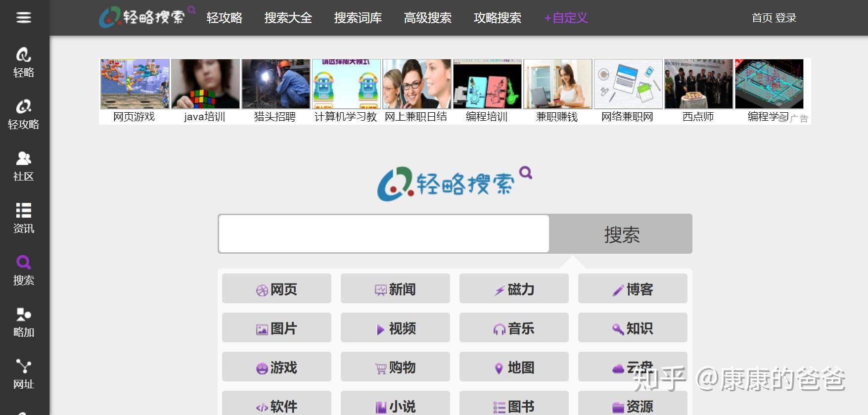This screenshot has width=868, height=415.
Task: Select 网页 search category
Action: click(x=276, y=288)
